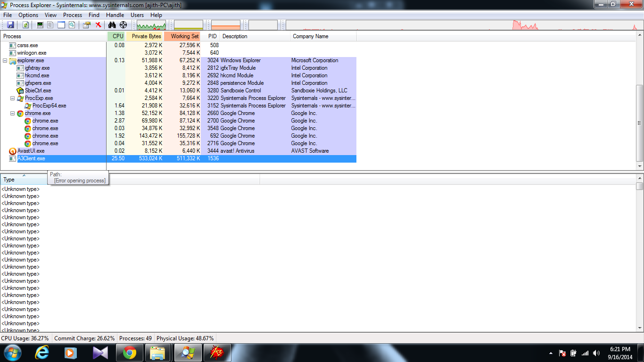Select the A3Client.exe process row
This screenshot has height=362, width=644.
coord(178,158)
